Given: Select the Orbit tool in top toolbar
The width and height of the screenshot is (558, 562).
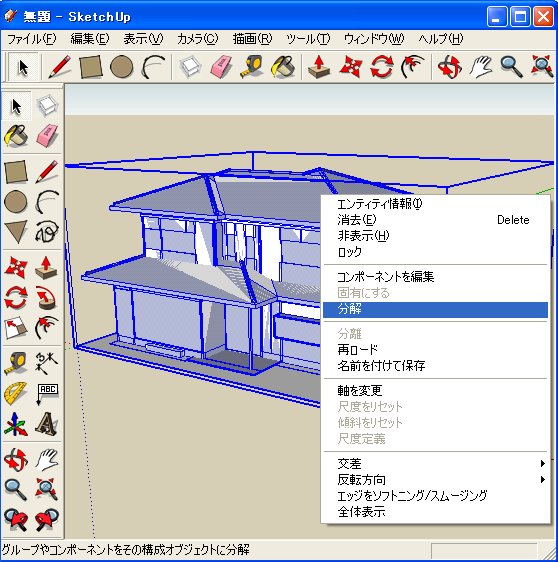Looking at the screenshot, I should (449, 67).
